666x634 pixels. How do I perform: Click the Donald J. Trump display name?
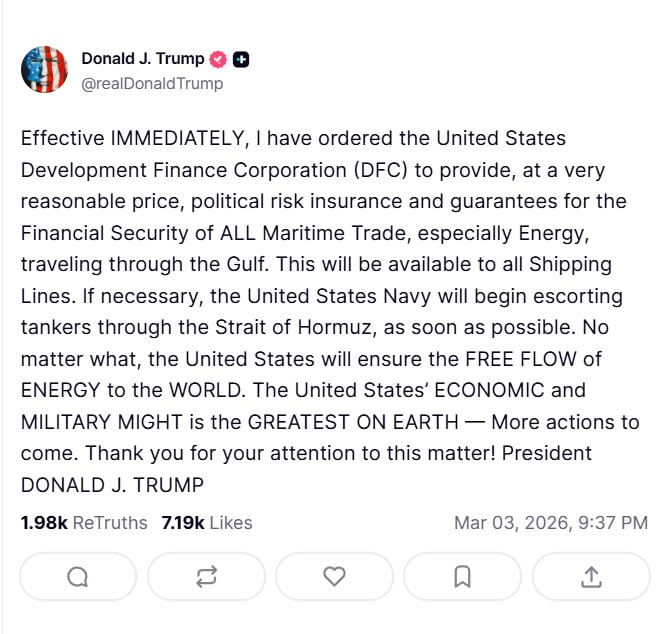(x=143, y=59)
